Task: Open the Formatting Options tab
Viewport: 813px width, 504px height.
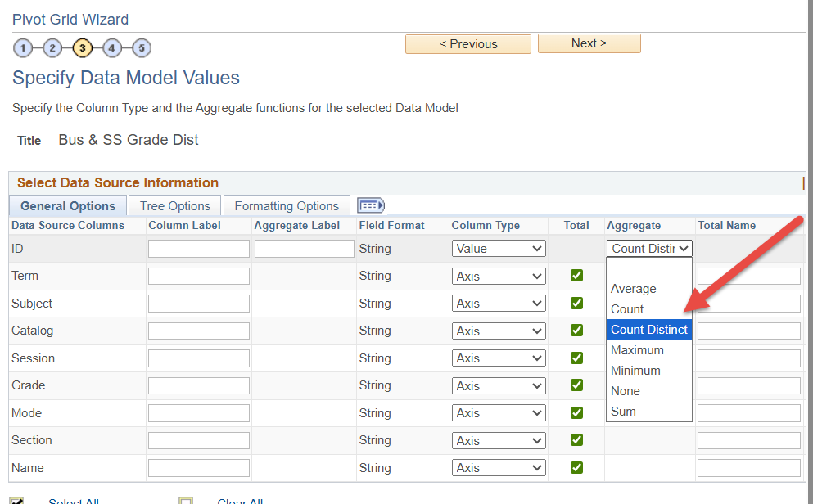Action: pyautogui.click(x=287, y=206)
